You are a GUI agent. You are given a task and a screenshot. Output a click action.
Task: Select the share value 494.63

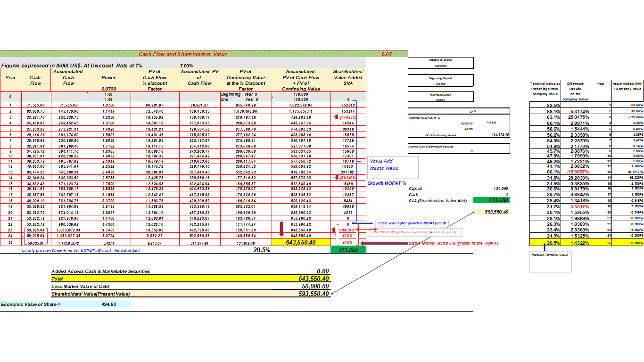tap(108, 304)
